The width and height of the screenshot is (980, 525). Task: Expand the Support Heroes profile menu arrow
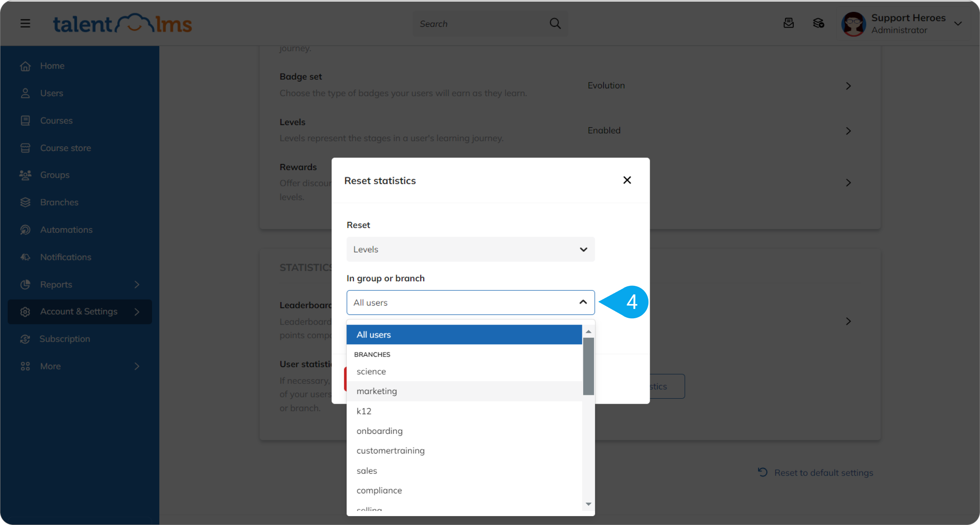[958, 24]
